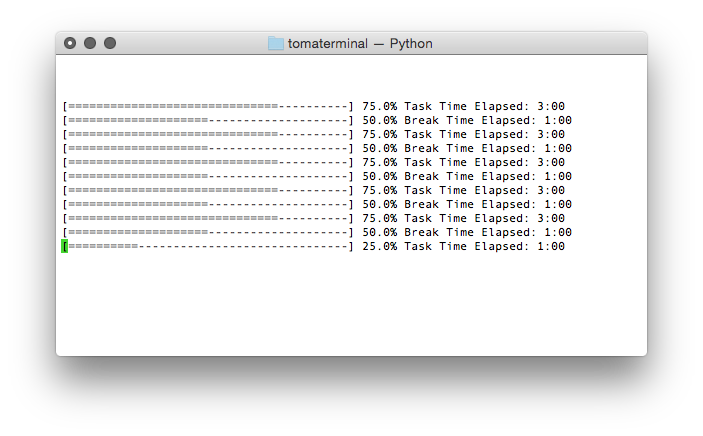Click the first 50.0% Break progress bar

pyautogui.click(x=208, y=120)
